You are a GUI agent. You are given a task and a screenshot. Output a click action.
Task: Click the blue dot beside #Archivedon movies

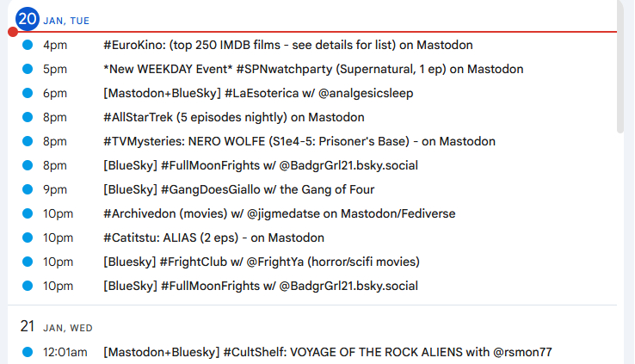28,213
